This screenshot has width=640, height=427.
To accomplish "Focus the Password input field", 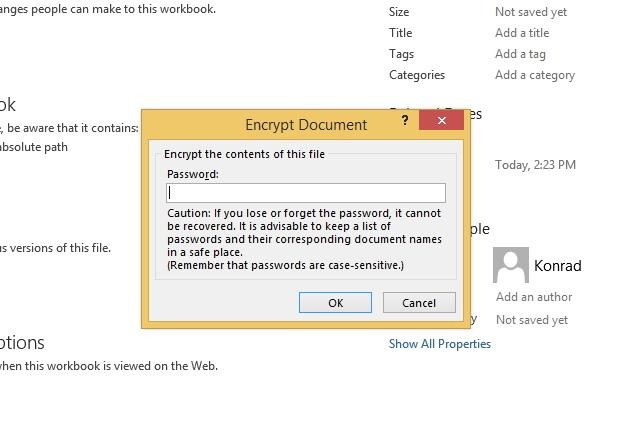I will (x=306, y=193).
